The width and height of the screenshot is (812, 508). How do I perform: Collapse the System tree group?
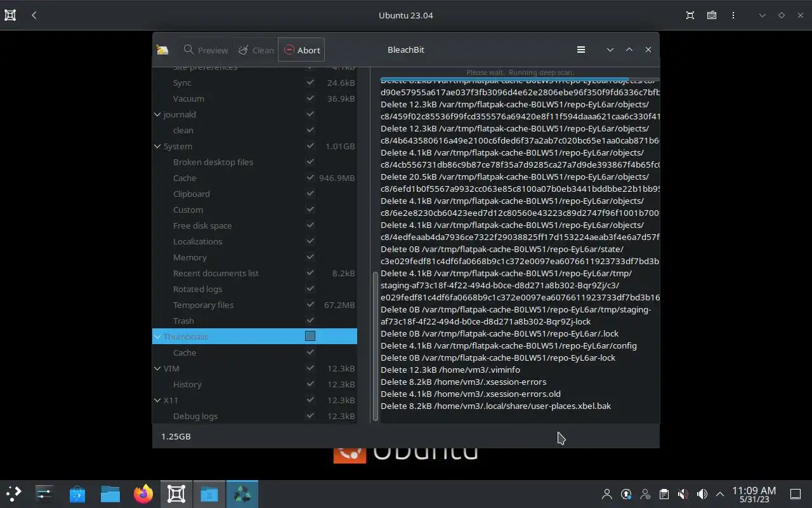point(157,146)
